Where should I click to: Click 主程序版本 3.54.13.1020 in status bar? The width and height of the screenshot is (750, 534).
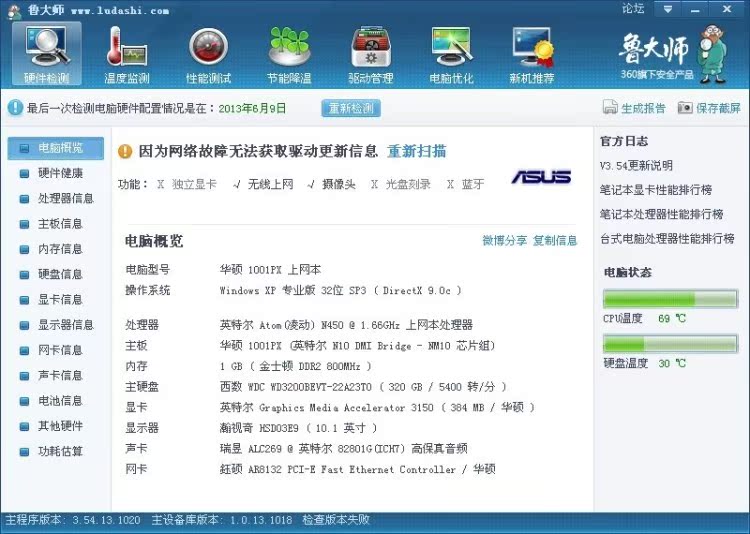pyautogui.click(x=73, y=520)
